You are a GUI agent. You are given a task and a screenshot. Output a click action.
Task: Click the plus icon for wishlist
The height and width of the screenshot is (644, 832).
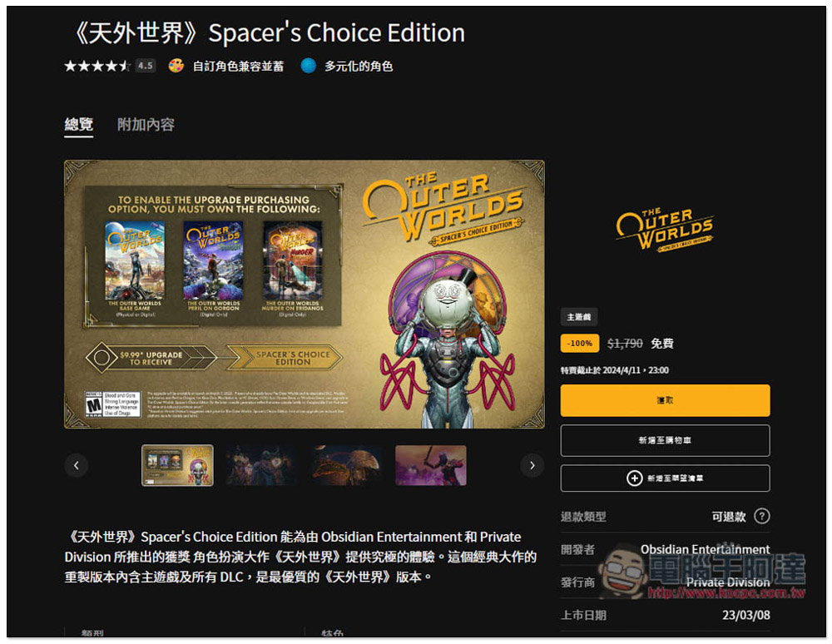point(634,478)
